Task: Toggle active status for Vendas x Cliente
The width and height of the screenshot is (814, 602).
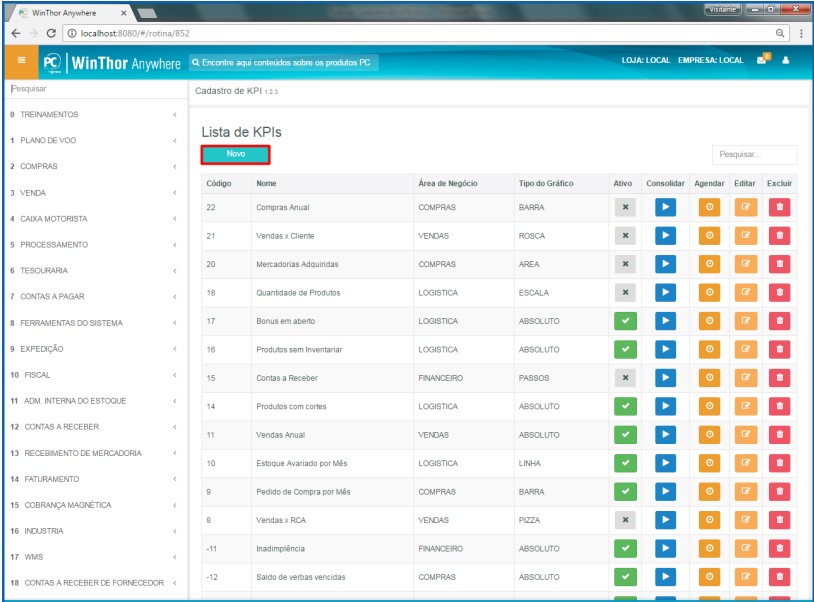Action: pyautogui.click(x=625, y=236)
